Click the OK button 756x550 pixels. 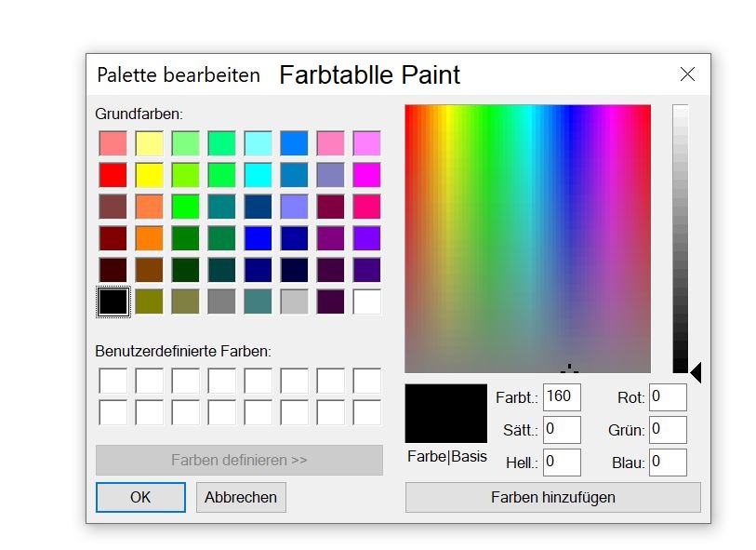140,497
